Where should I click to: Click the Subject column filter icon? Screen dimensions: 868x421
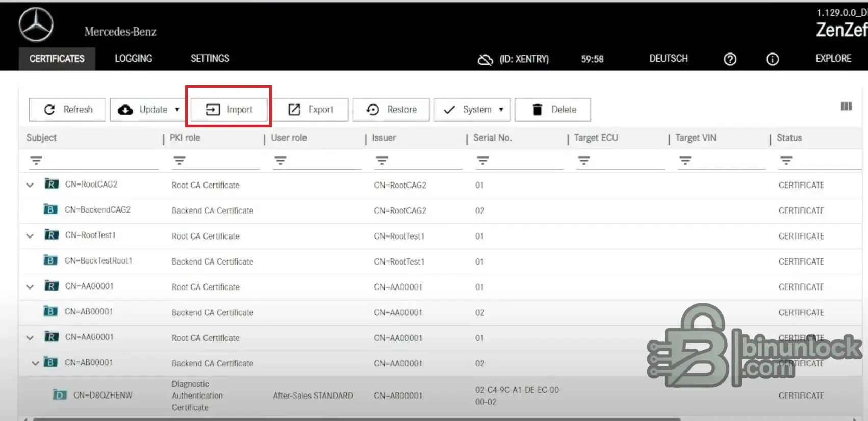point(36,161)
